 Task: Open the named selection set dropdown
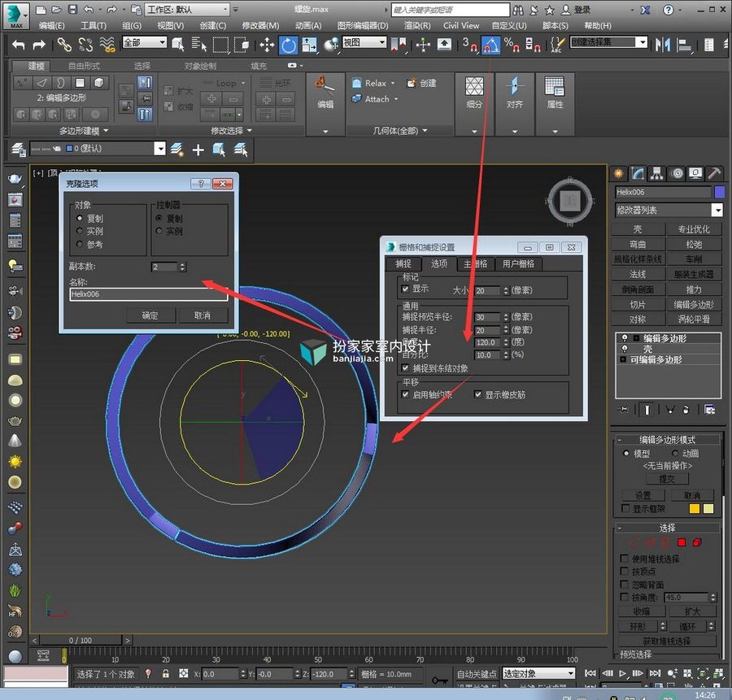pos(608,42)
